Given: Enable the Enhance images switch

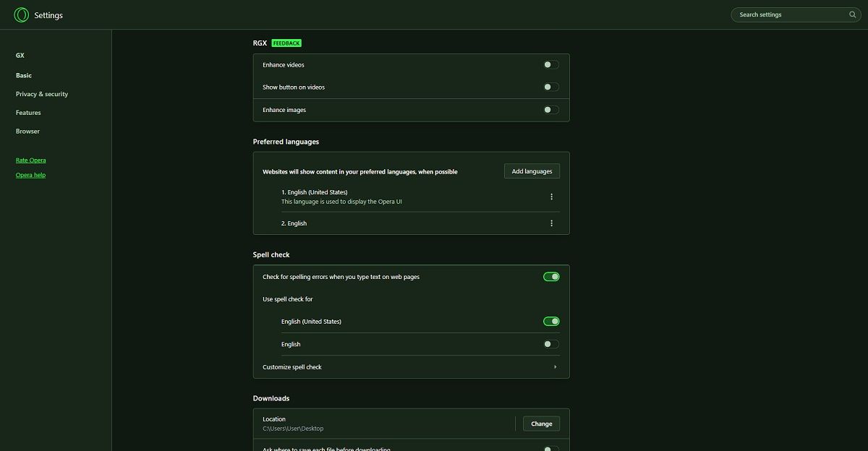Looking at the screenshot, I should [x=550, y=109].
